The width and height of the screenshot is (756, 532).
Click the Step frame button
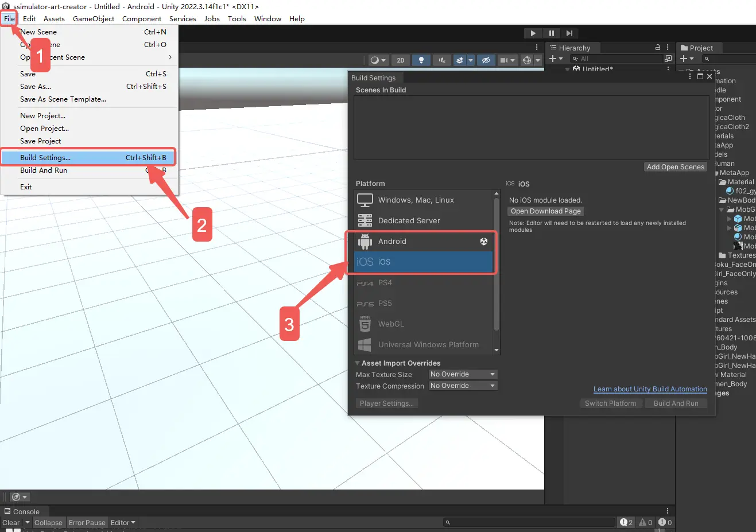[x=569, y=33]
